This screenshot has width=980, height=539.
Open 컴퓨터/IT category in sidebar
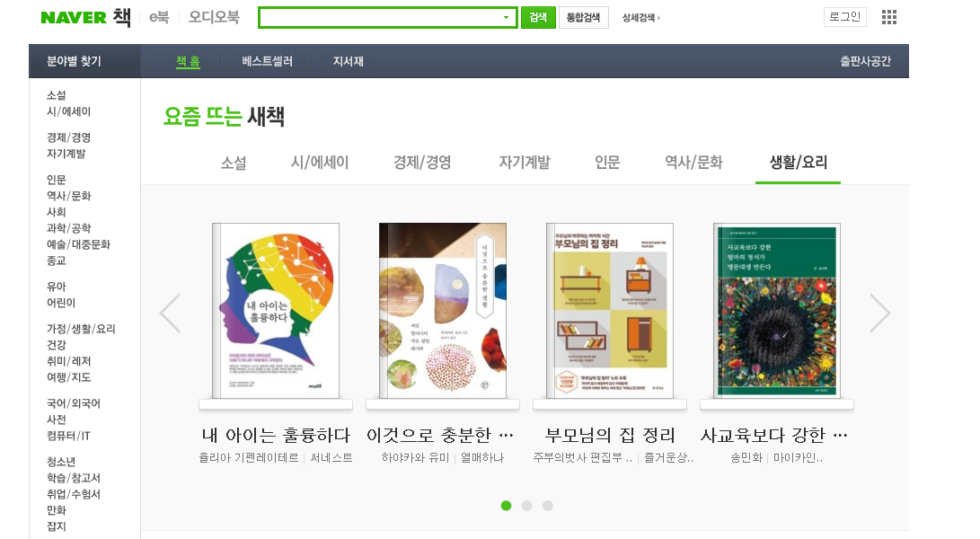69,436
